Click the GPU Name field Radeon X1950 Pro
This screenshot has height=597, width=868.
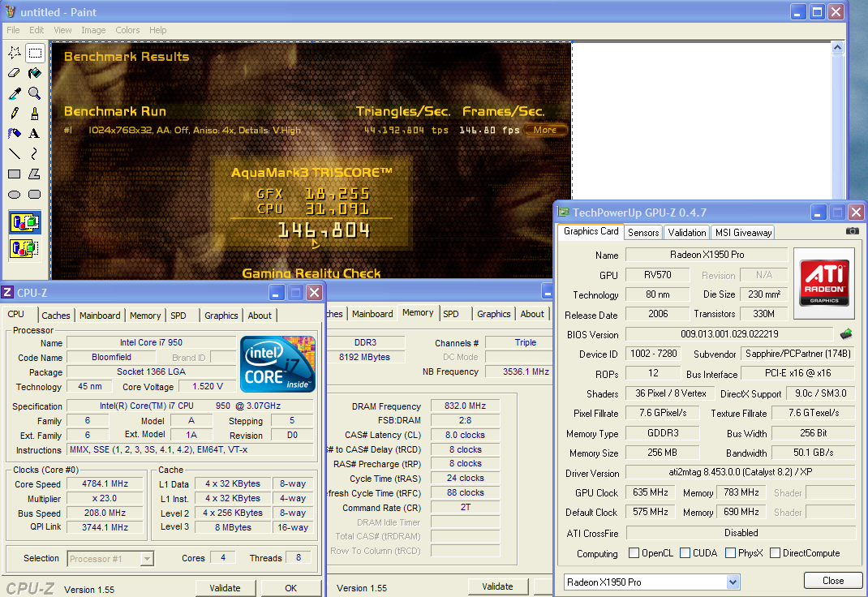[x=707, y=255]
